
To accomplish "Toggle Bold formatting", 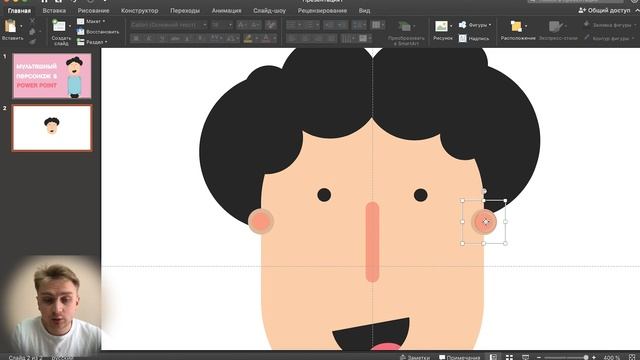I will pyautogui.click(x=136, y=38).
